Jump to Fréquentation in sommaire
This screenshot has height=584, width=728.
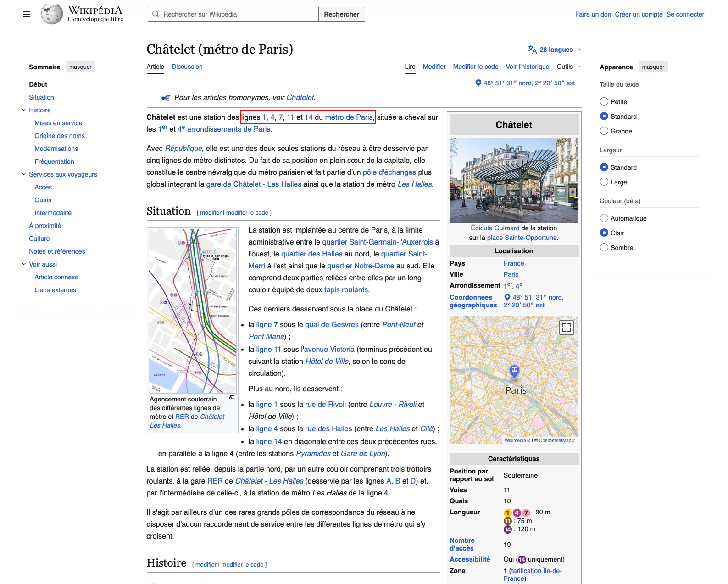54,161
